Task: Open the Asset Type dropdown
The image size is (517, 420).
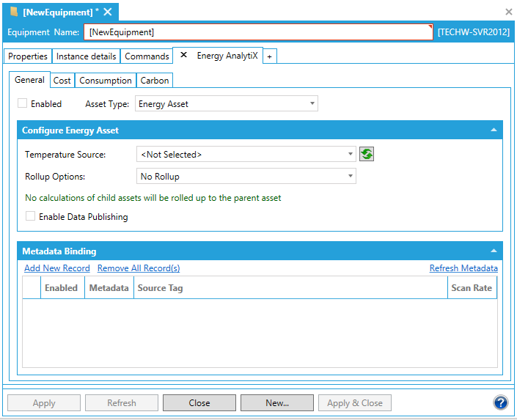Action: point(227,104)
